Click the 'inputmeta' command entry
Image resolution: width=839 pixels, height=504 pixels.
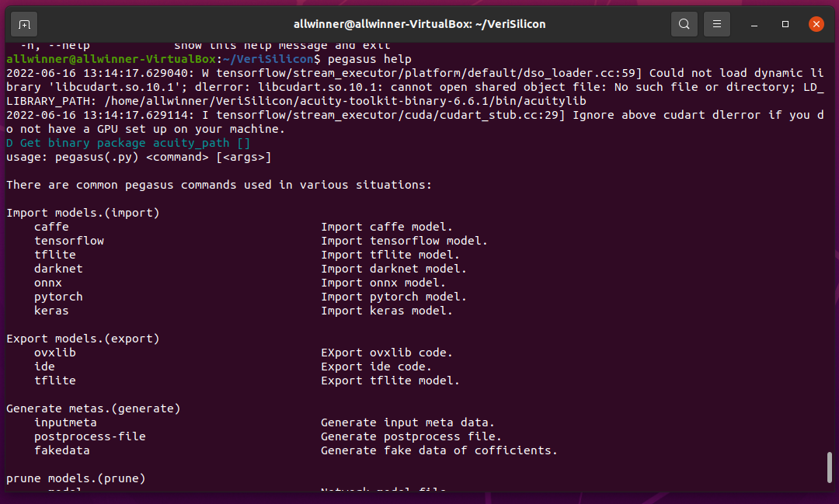tap(65, 422)
